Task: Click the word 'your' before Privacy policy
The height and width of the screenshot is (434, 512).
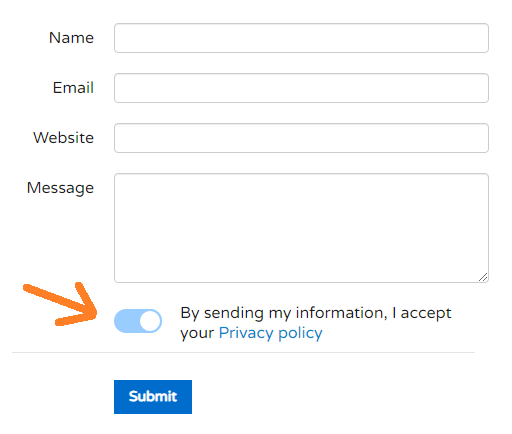Action: coord(197,334)
